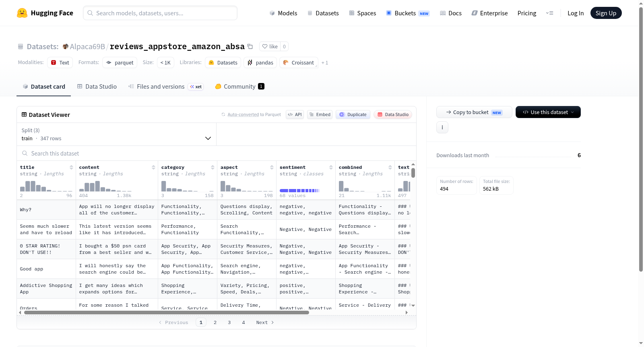Click the size tag '< 1K'
644x347 pixels.
[x=165, y=62]
